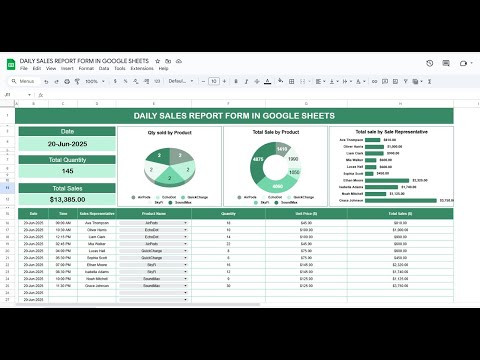Select the Total Quantity value 145
The height and width of the screenshot is (360, 480).
click(67, 171)
